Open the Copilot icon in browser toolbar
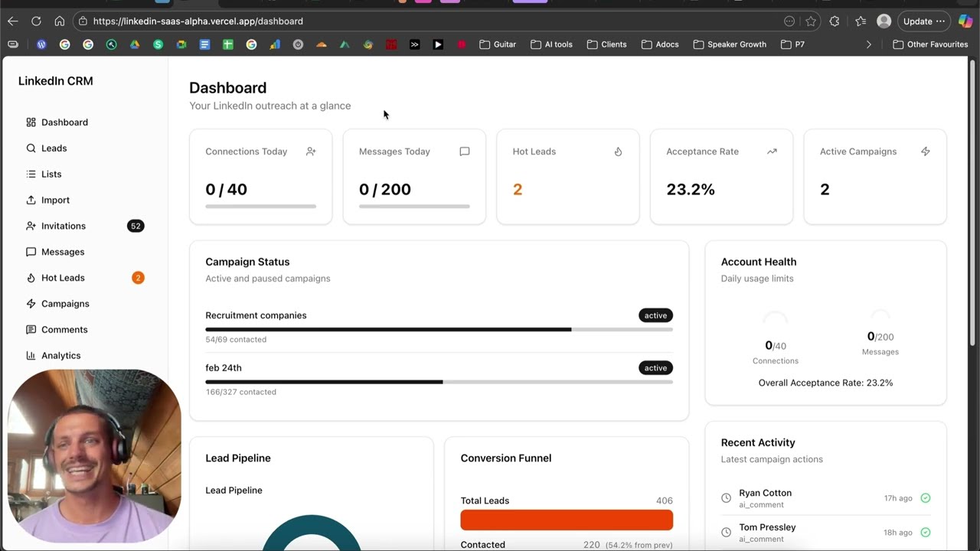This screenshot has width=980, height=551. coord(965,21)
